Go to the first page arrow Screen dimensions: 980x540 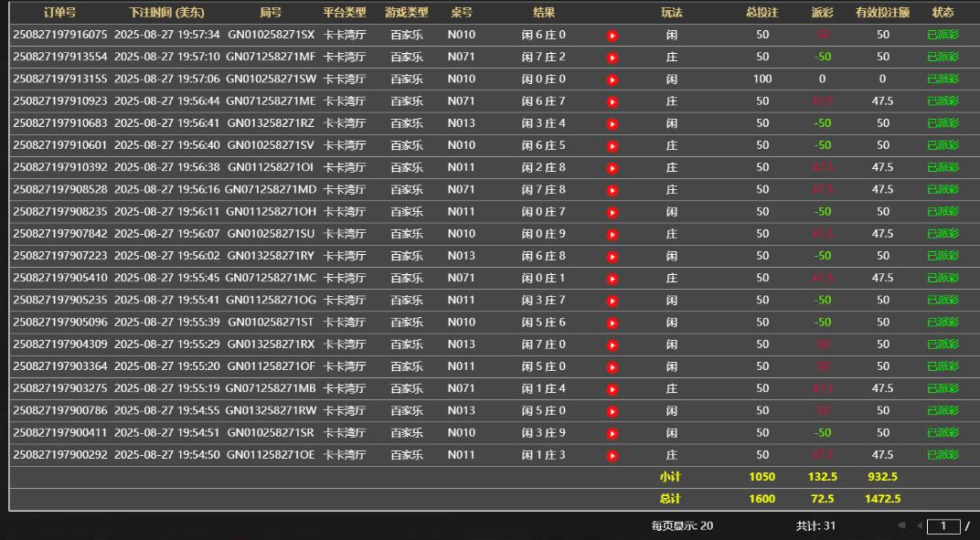click(x=901, y=525)
